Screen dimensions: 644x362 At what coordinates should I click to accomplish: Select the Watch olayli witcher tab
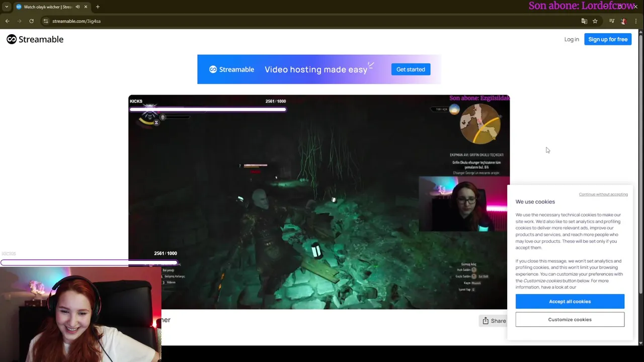(48, 7)
